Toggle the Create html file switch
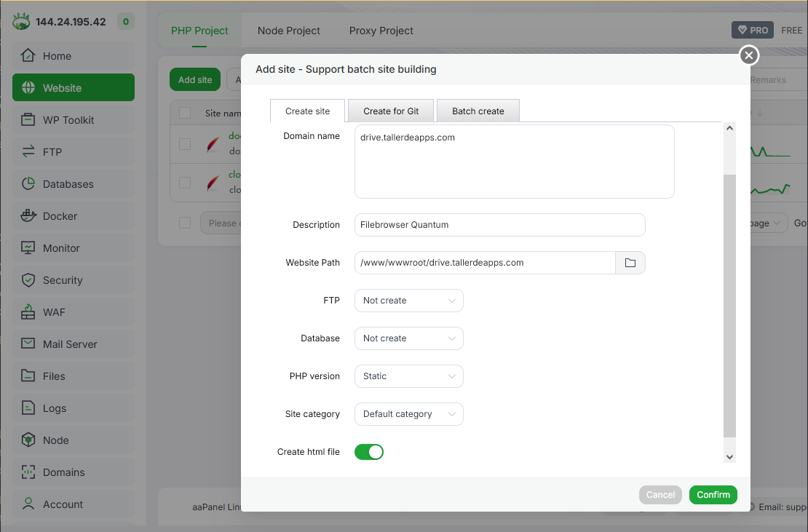Viewport: 808px width, 532px height. [x=369, y=452]
